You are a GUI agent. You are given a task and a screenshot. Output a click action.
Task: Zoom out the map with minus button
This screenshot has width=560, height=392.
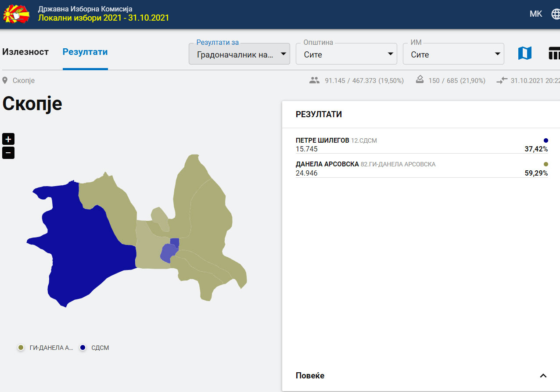point(8,153)
